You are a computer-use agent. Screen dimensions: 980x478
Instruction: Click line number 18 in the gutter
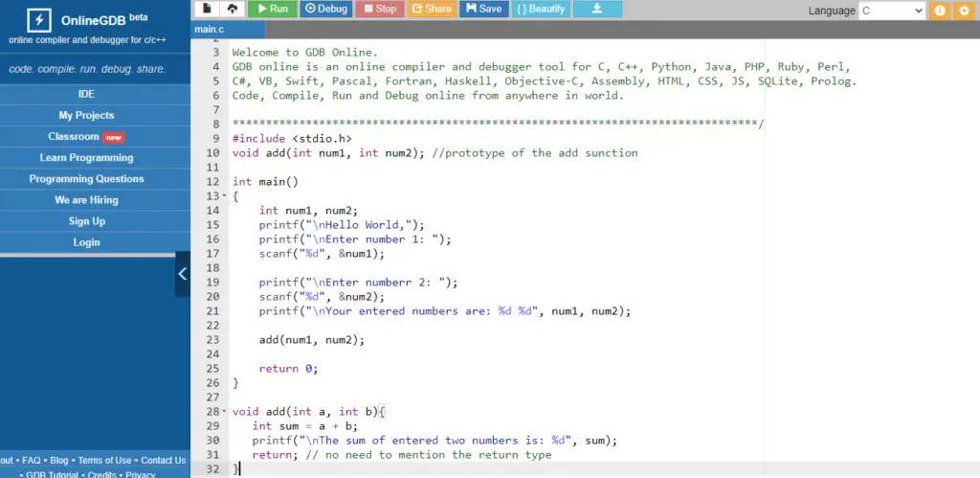(x=212, y=268)
